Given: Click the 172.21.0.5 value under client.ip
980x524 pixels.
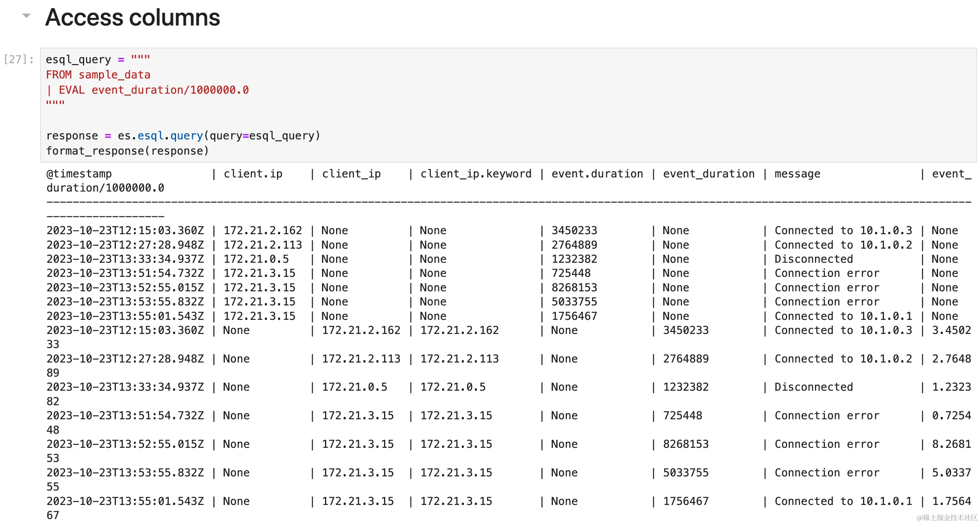Looking at the screenshot, I should click(256, 259).
